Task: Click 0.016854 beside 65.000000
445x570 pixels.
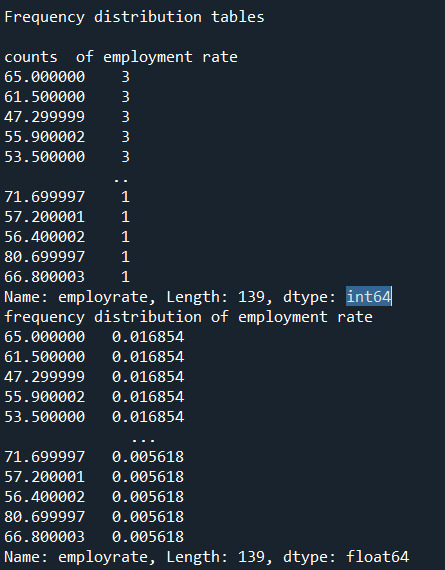Action: tap(148, 337)
